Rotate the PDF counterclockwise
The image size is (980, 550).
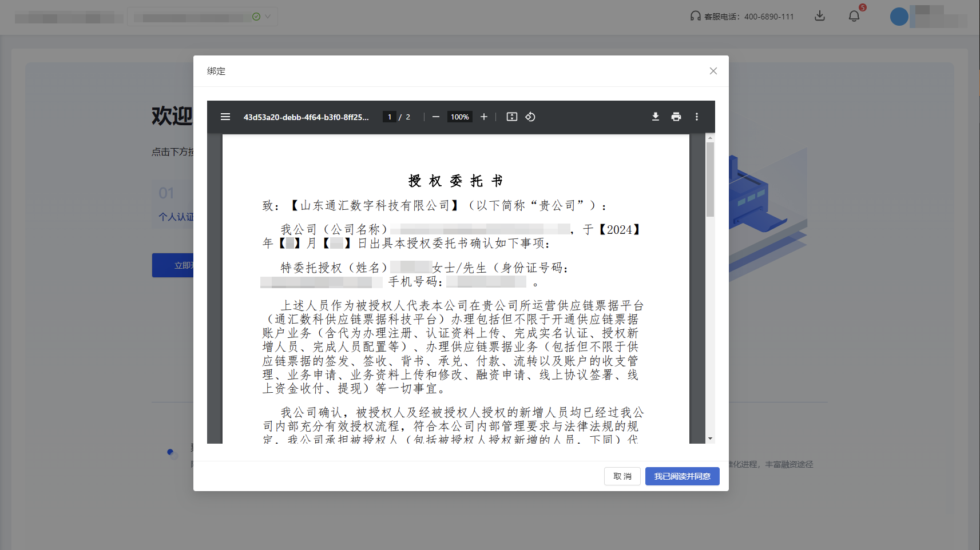tap(530, 117)
